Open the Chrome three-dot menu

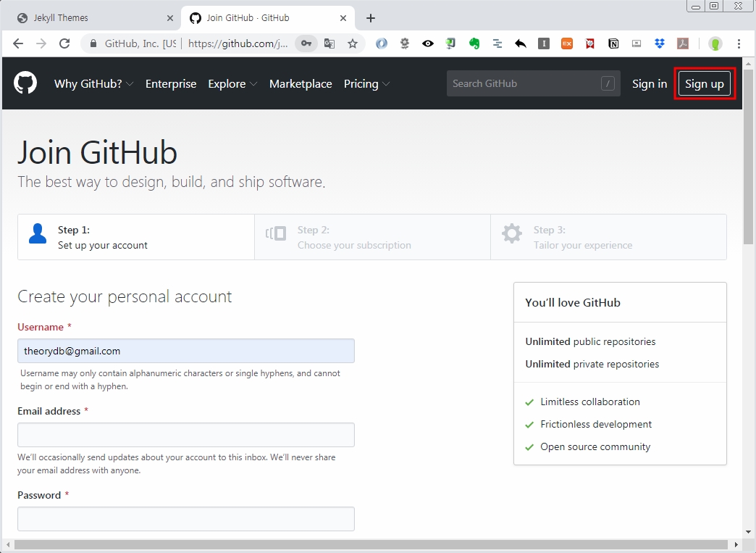click(739, 43)
